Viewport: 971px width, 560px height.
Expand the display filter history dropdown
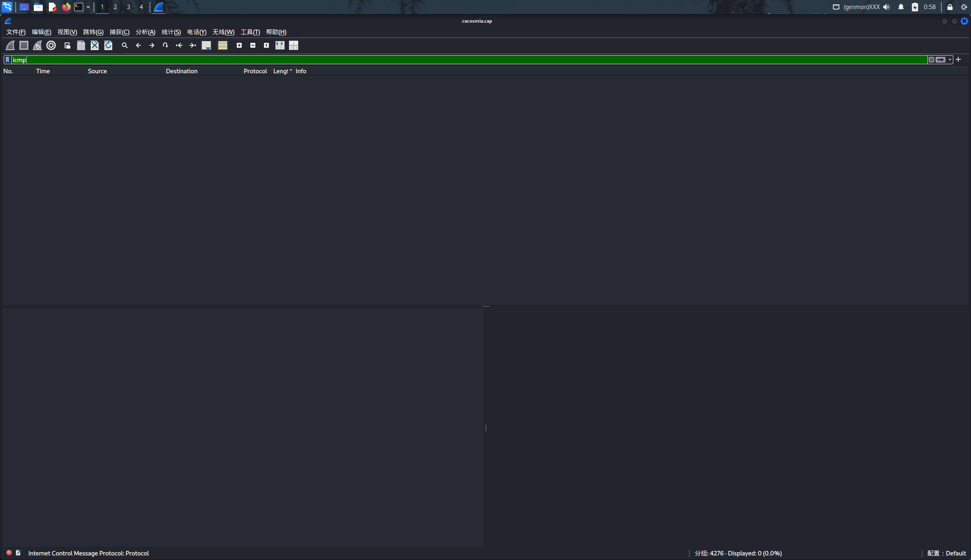(950, 60)
